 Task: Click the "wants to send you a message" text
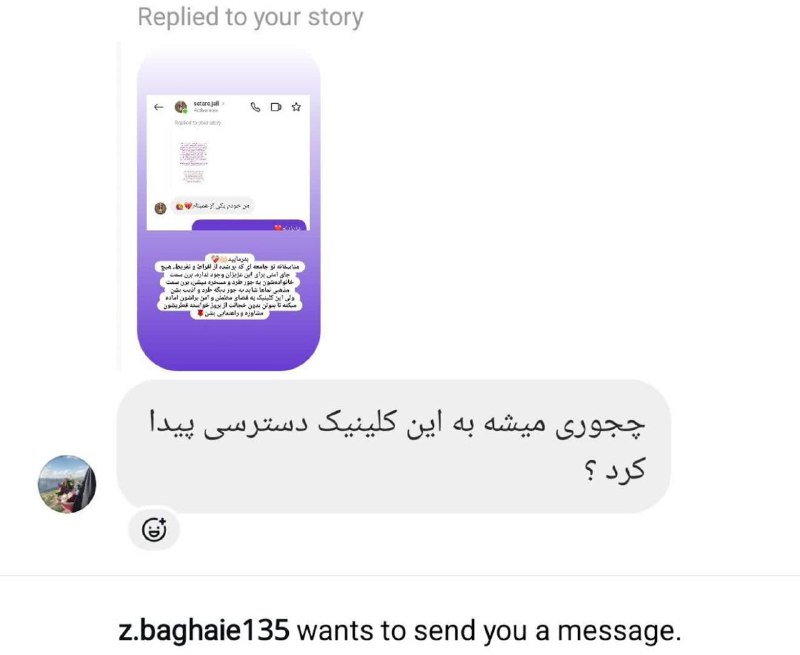[x=489, y=631]
